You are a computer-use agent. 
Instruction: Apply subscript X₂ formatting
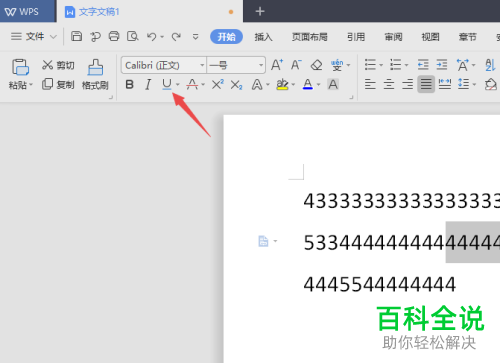click(x=237, y=85)
